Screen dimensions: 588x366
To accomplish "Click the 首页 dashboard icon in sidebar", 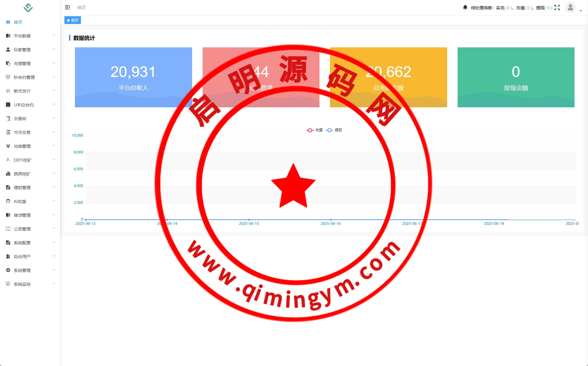I will click(x=8, y=22).
